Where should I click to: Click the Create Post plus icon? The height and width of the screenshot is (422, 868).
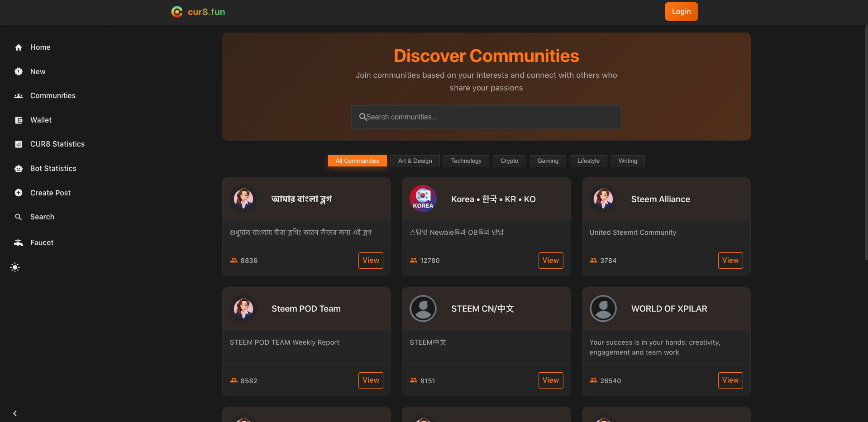19,193
